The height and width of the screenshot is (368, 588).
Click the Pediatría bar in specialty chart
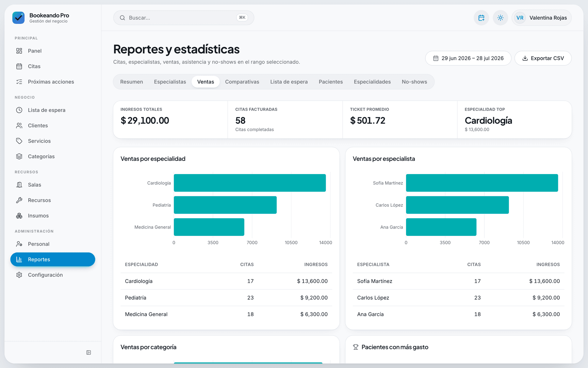coord(225,205)
